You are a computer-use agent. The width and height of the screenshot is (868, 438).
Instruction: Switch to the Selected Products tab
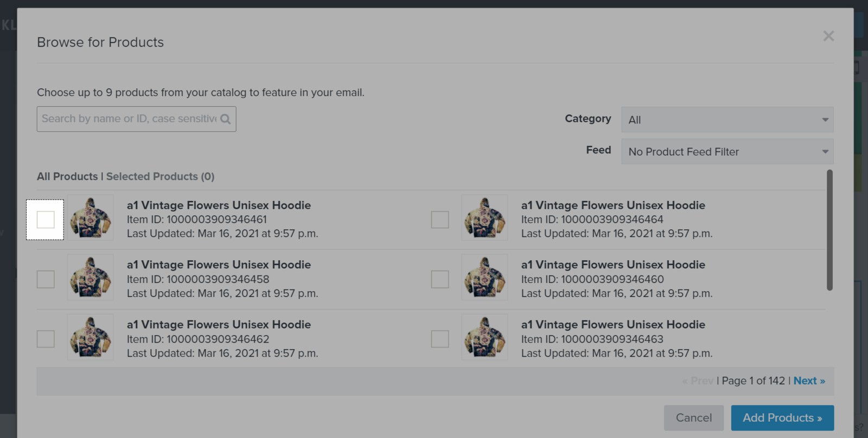(160, 176)
